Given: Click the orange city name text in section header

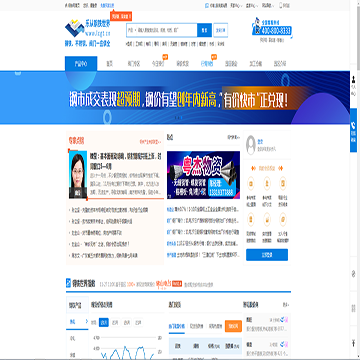Looking at the screenshot, I should 163,283.
